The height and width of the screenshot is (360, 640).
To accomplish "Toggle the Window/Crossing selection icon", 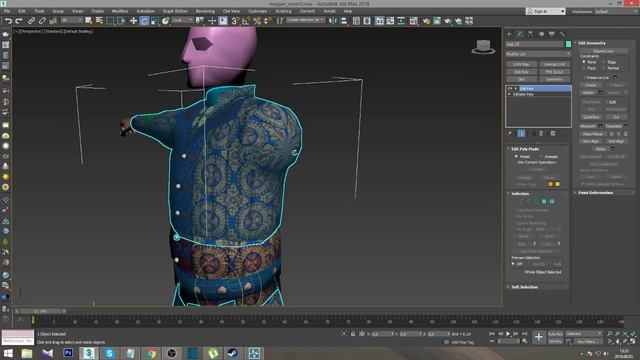I will [121, 21].
